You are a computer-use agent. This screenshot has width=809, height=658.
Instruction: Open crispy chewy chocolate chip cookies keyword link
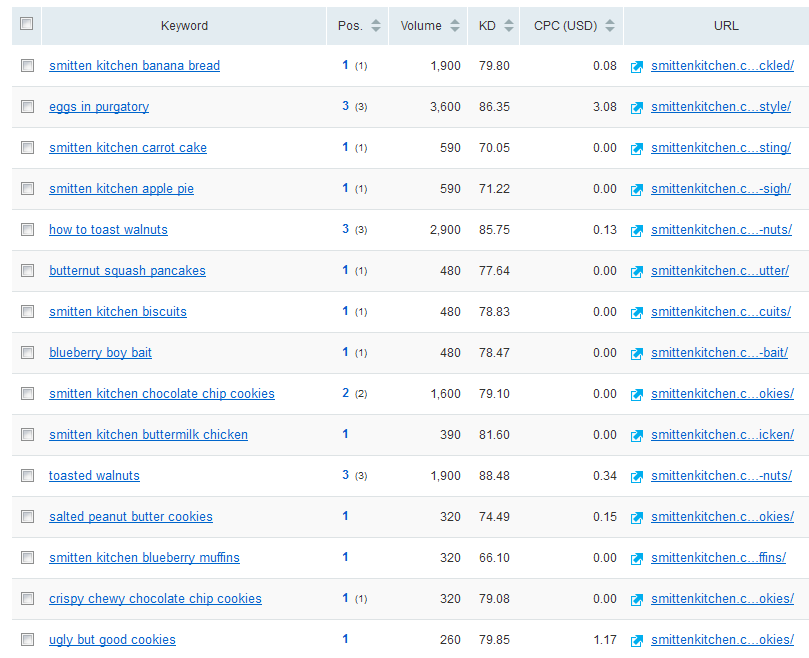pos(155,599)
